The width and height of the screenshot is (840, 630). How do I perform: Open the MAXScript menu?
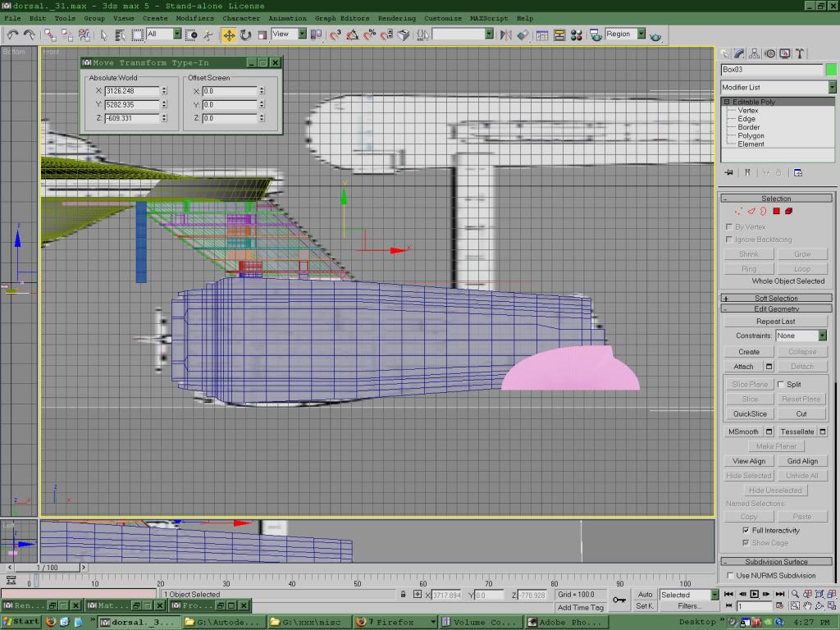pyautogui.click(x=489, y=18)
